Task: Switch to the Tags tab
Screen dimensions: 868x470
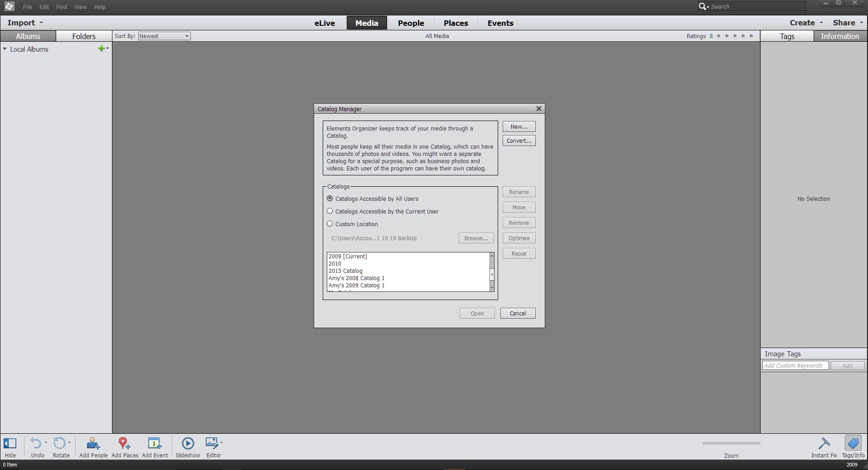Action: (787, 36)
